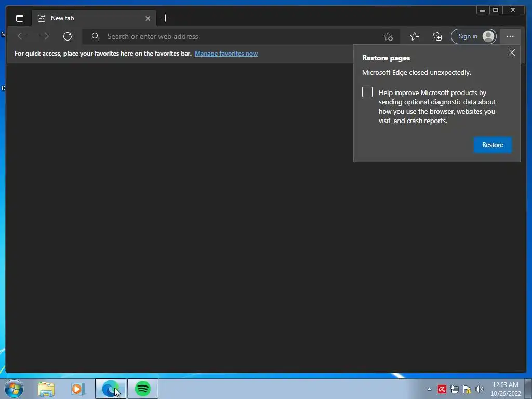Go back with the back arrow
The height and width of the screenshot is (399, 532).
point(22,36)
